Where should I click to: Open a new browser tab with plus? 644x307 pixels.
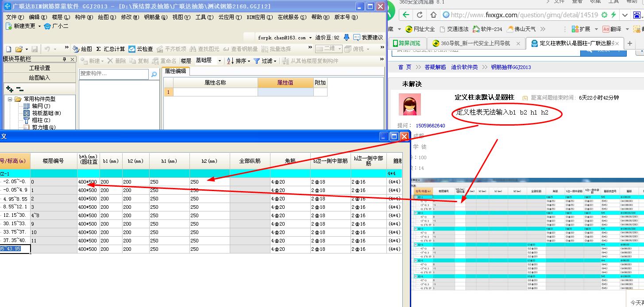(630, 43)
